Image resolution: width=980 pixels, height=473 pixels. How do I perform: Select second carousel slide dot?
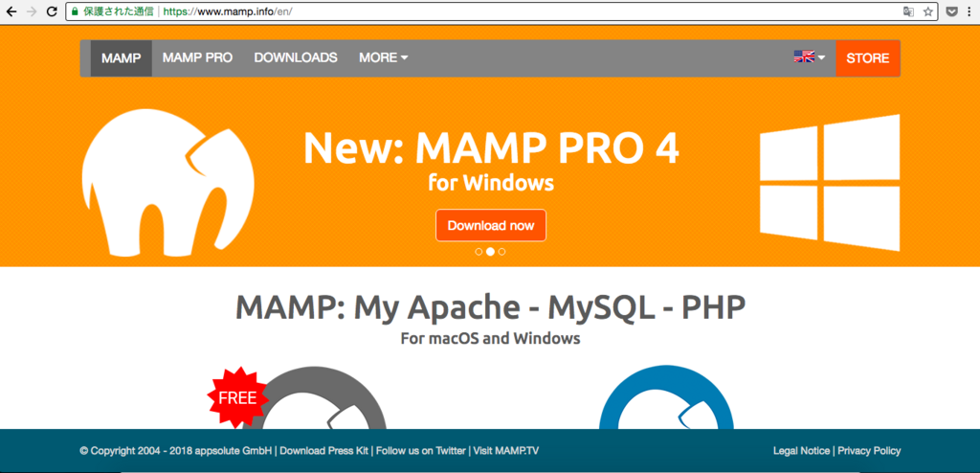(x=491, y=252)
